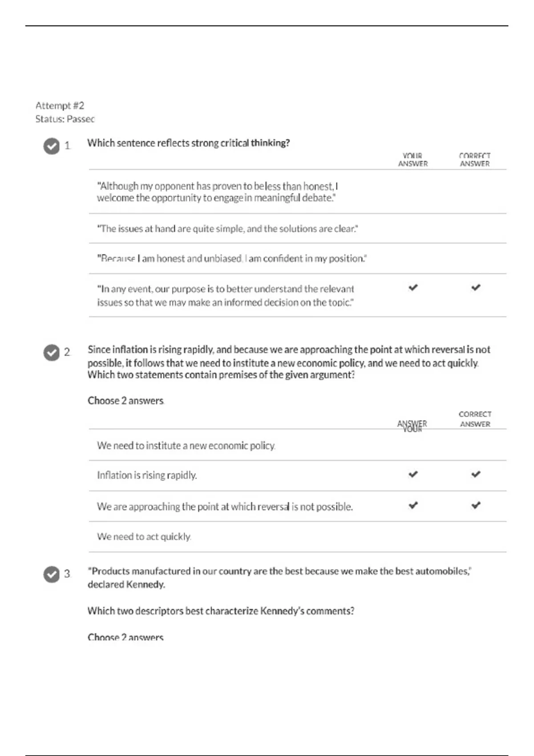Click the 'Status: Passed' text
Viewport: 534px width, 756px height.
(x=65, y=119)
